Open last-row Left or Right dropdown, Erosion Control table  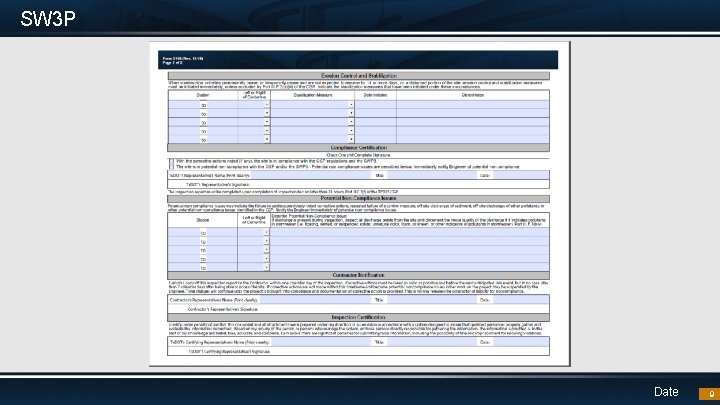point(267,139)
